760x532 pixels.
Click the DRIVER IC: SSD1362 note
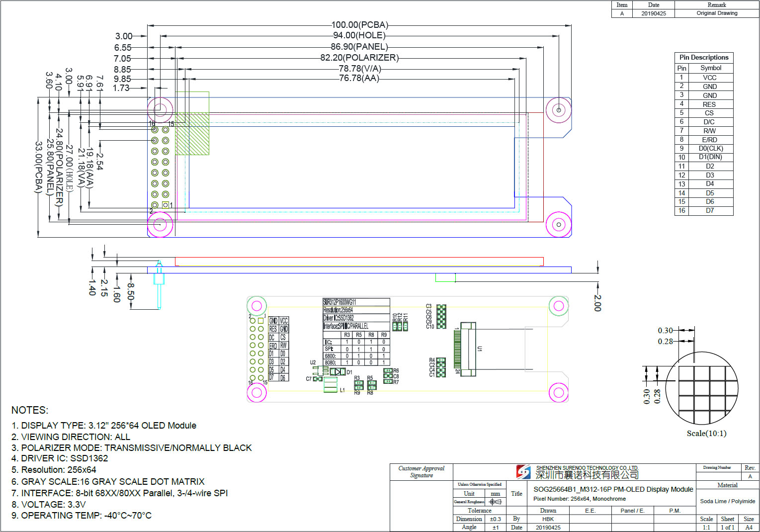tap(60, 458)
